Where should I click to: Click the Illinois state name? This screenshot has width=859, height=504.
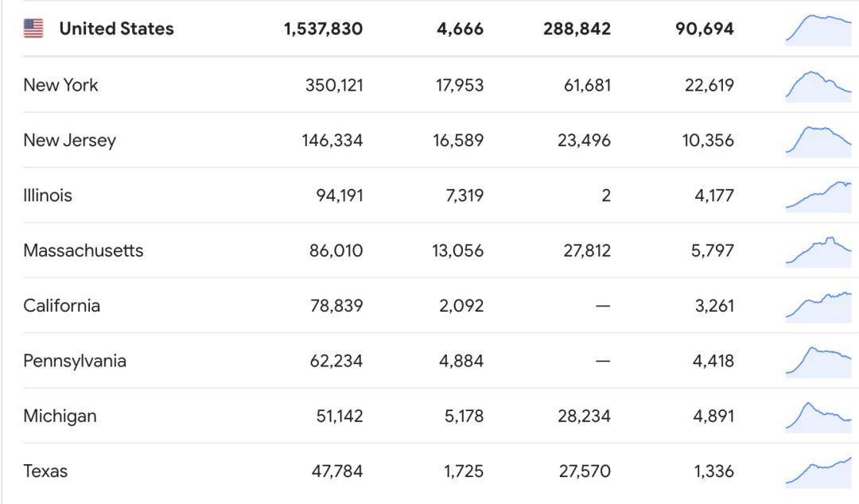click(48, 196)
